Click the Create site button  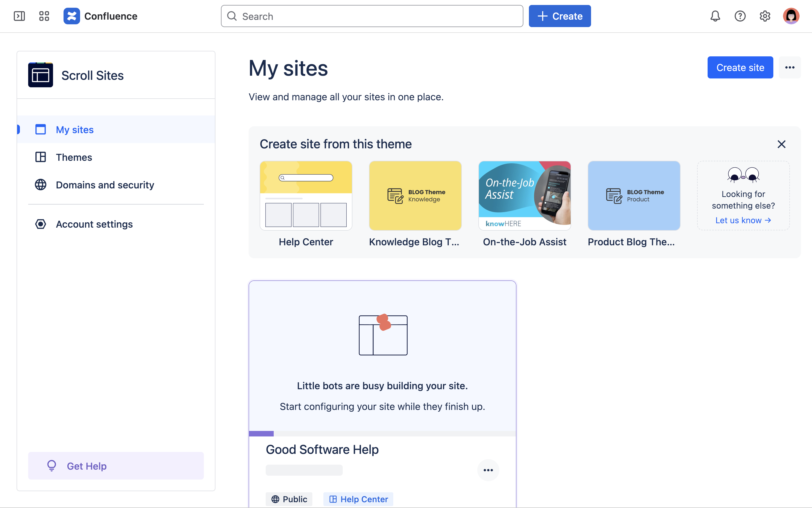pyautogui.click(x=740, y=67)
